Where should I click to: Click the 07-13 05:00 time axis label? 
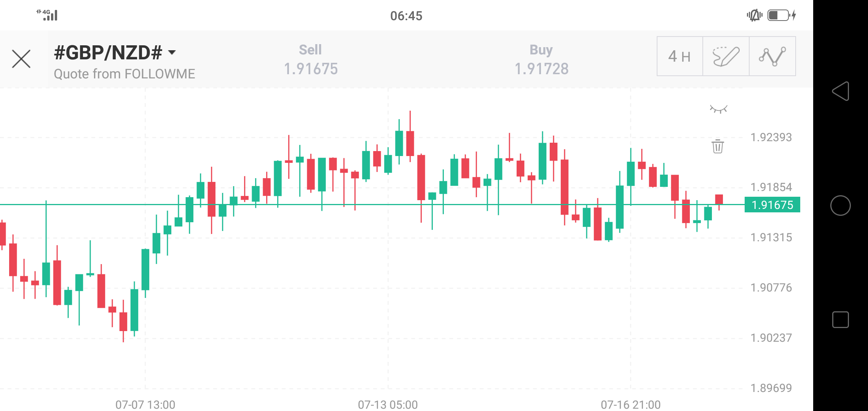point(388,404)
